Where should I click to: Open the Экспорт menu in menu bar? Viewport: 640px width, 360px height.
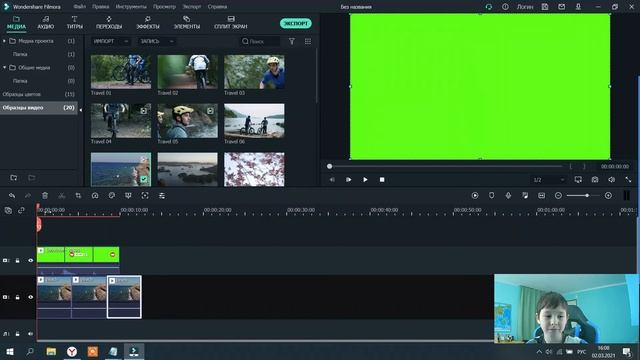point(192,7)
